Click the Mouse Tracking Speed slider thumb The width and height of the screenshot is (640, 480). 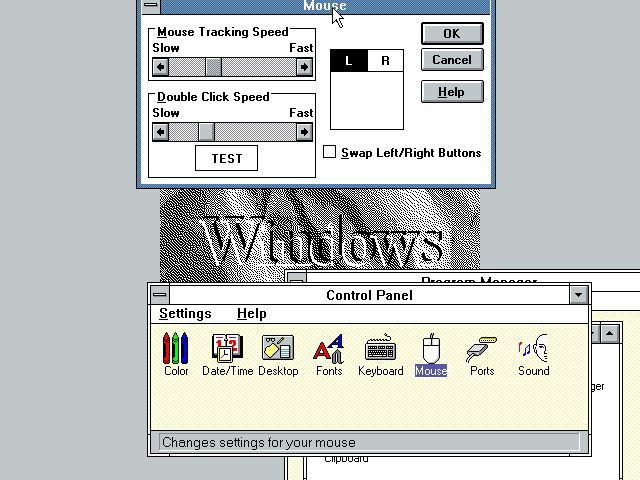click(213, 67)
